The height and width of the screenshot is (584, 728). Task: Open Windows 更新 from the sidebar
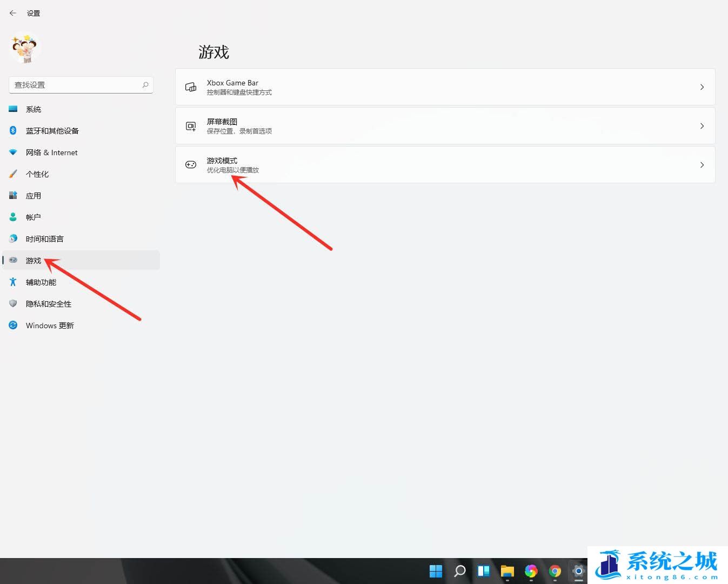[x=50, y=325]
